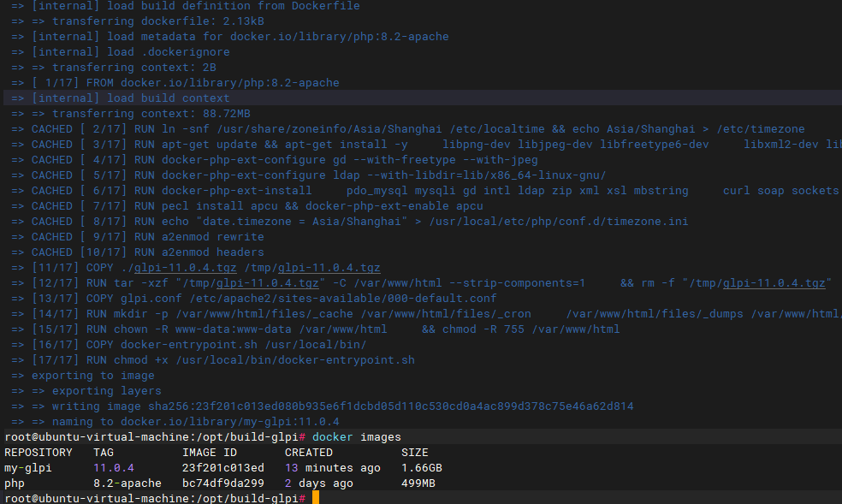Click the 'load build definition from Dockerfile' line
The image size is (842, 504).
(x=186, y=6)
